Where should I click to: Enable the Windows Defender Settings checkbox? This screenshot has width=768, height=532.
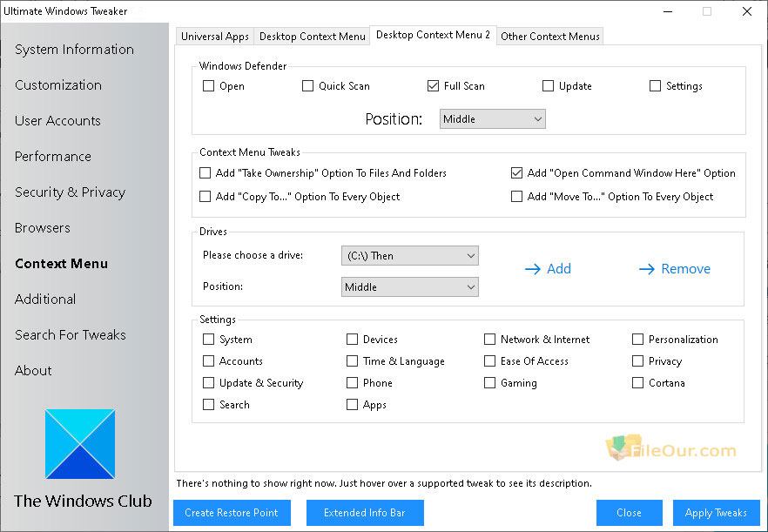coord(655,86)
